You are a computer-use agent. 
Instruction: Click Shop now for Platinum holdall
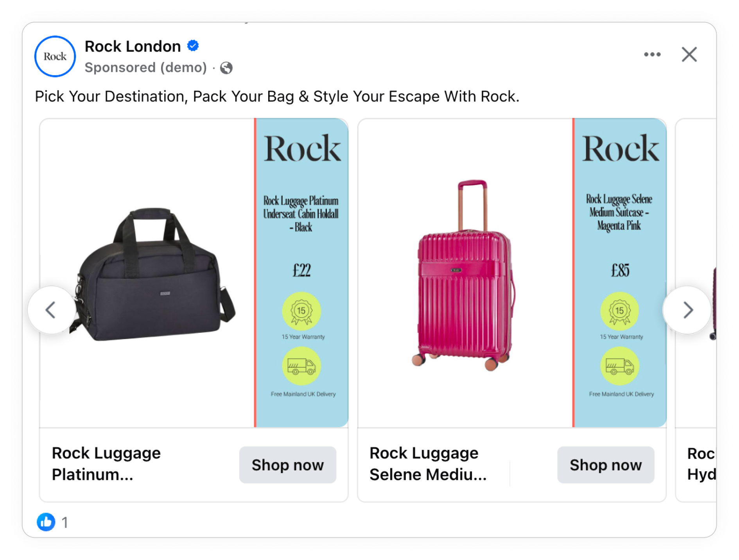(x=287, y=465)
